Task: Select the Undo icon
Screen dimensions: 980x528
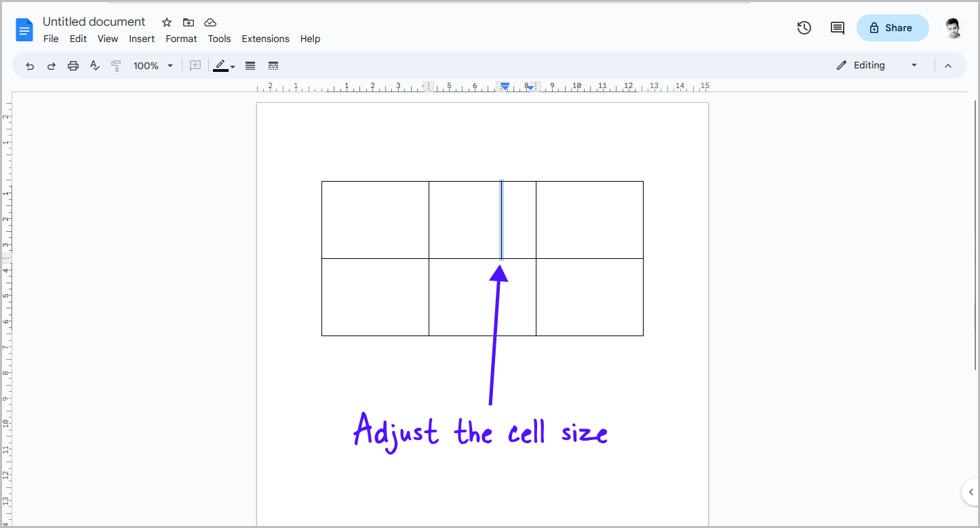Action: pos(29,65)
